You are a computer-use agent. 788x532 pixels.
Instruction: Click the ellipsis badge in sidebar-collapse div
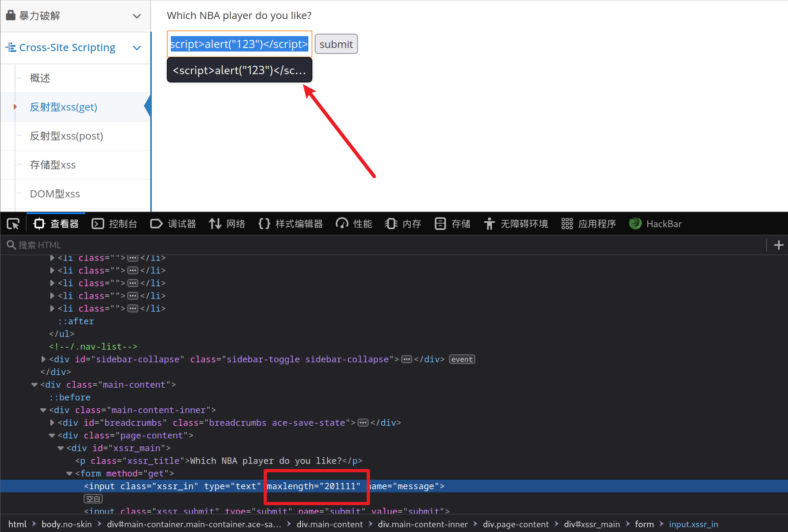pyautogui.click(x=407, y=359)
